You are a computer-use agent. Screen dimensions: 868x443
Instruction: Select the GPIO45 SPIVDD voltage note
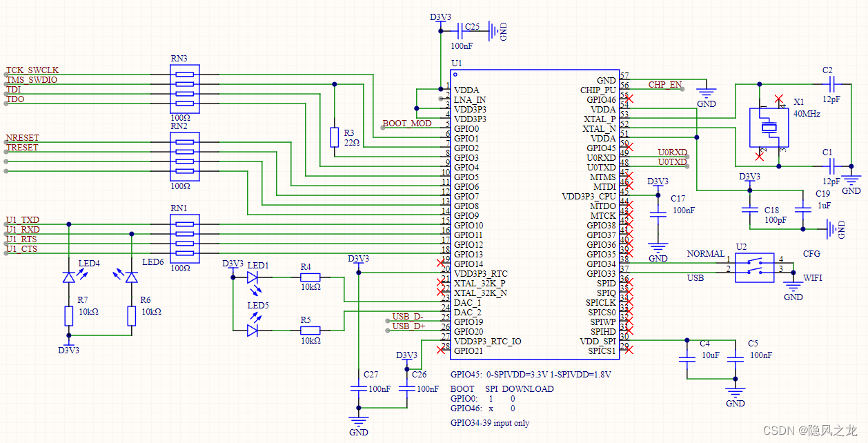(531, 374)
